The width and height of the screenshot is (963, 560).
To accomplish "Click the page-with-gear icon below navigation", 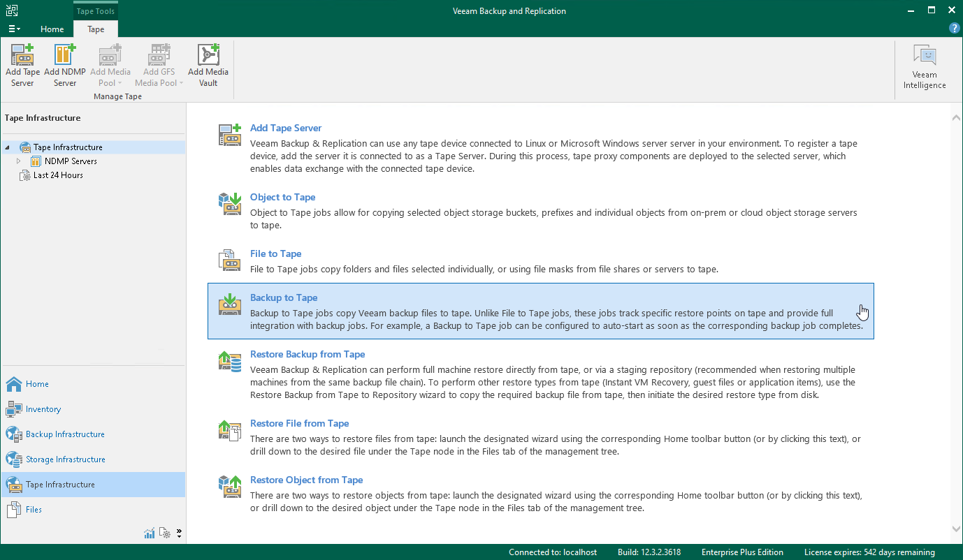I will point(165,533).
